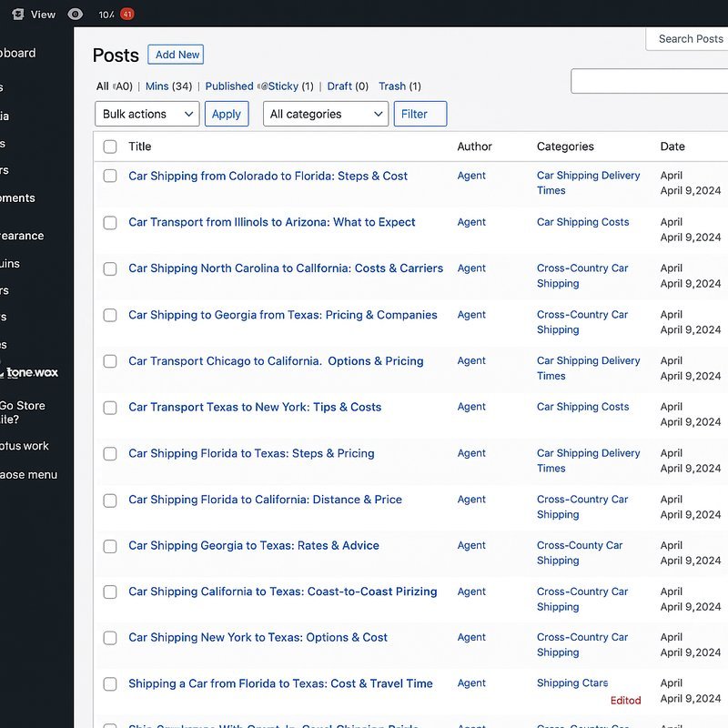728x728 pixels.
Task: Check the Georgia from Texas post checkbox
Action: 110,315
